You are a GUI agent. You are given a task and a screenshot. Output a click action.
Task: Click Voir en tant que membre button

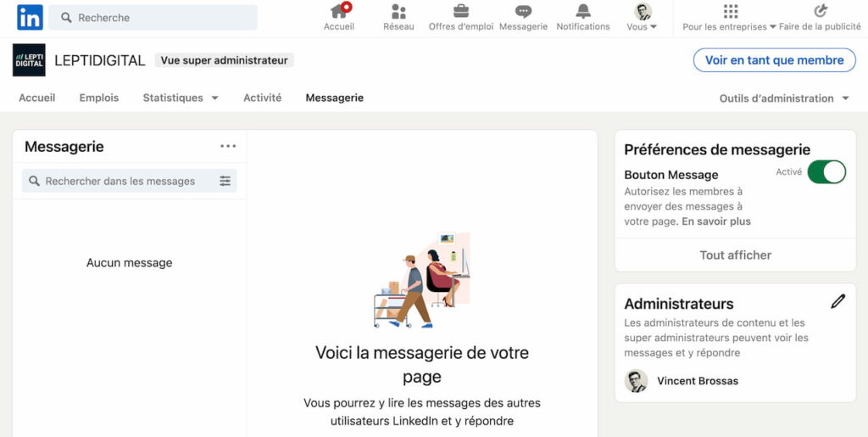coord(775,60)
